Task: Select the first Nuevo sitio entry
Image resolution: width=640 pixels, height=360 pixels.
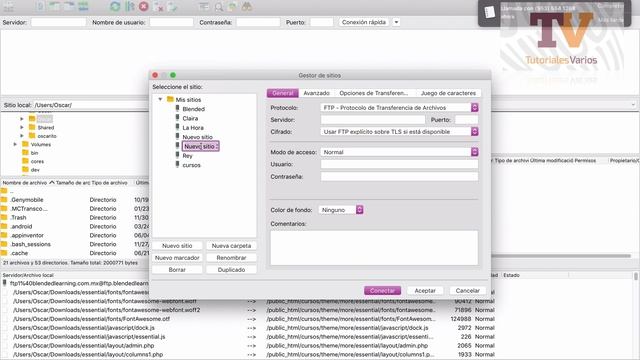Action: pyautogui.click(x=198, y=137)
